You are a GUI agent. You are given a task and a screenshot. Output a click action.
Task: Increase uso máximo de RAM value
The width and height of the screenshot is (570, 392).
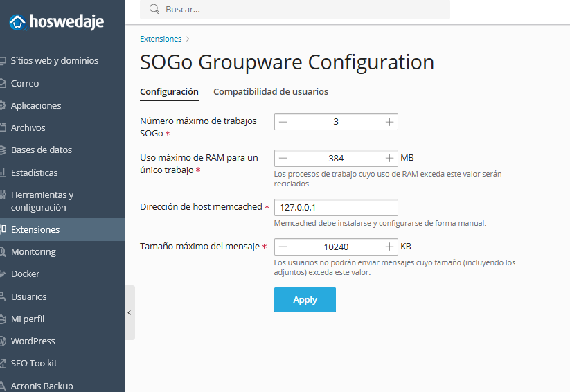coord(389,158)
